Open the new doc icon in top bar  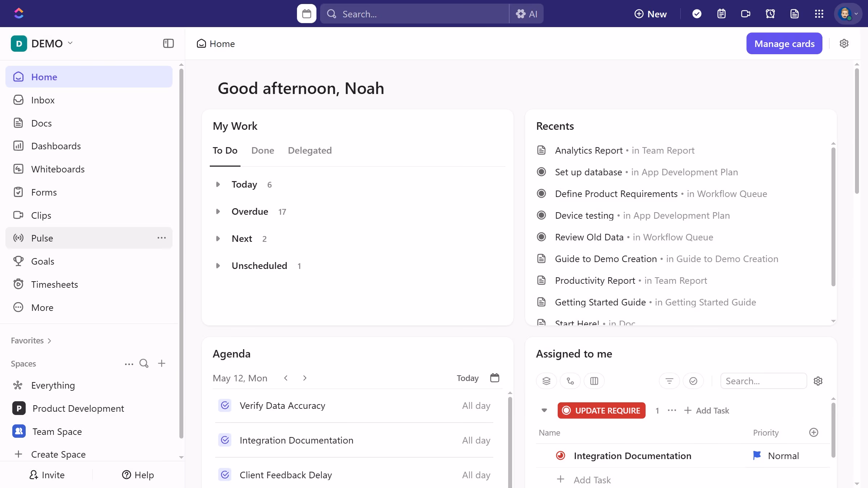794,14
